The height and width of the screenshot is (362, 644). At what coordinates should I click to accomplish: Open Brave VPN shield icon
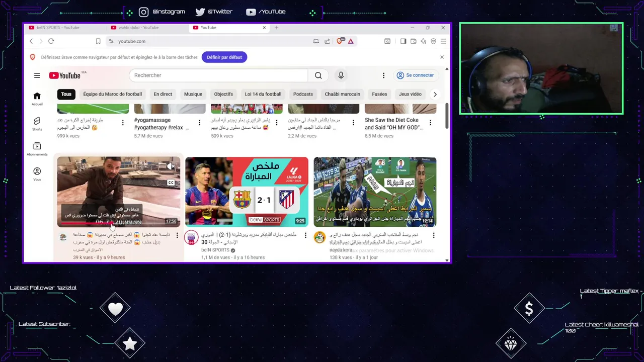click(x=433, y=41)
